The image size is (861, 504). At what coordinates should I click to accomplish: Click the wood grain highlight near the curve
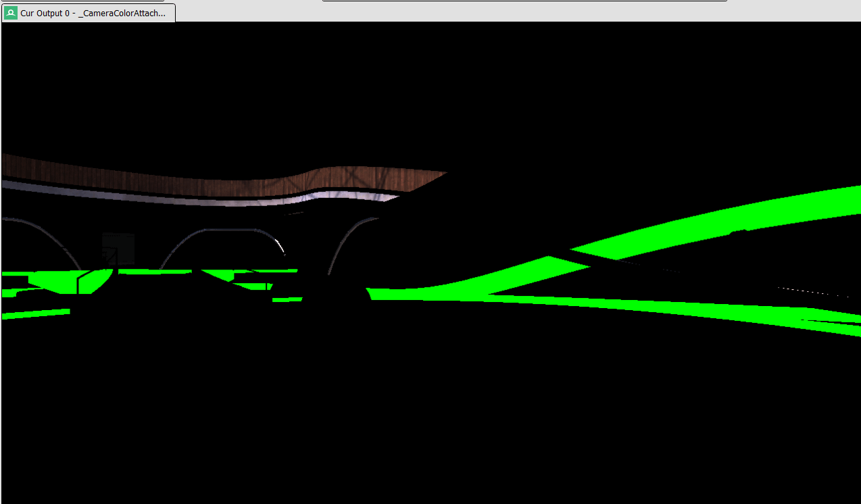(351, 176)
